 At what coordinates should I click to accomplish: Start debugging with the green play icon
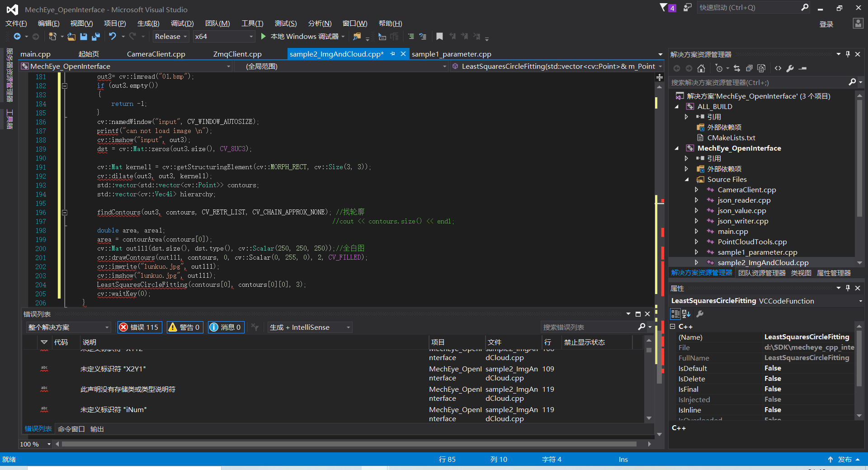pyautogui.click(x=264, y=36)
